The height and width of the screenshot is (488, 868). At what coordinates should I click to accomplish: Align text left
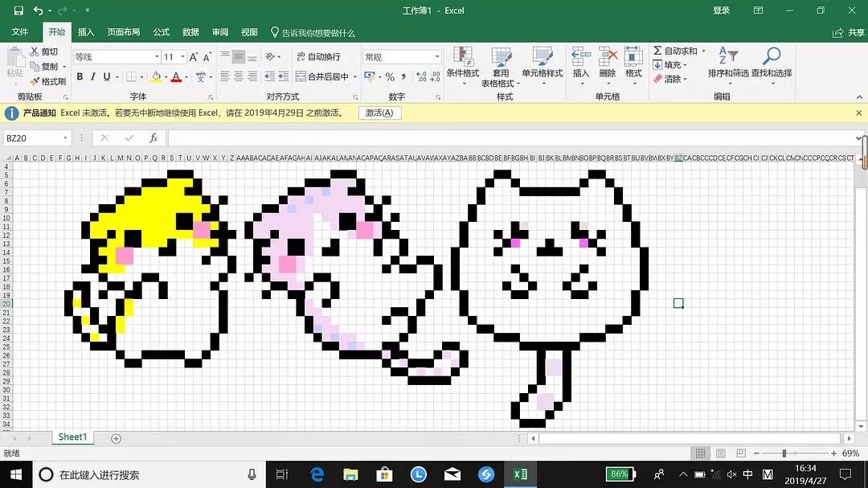click(x=225, y=76)
